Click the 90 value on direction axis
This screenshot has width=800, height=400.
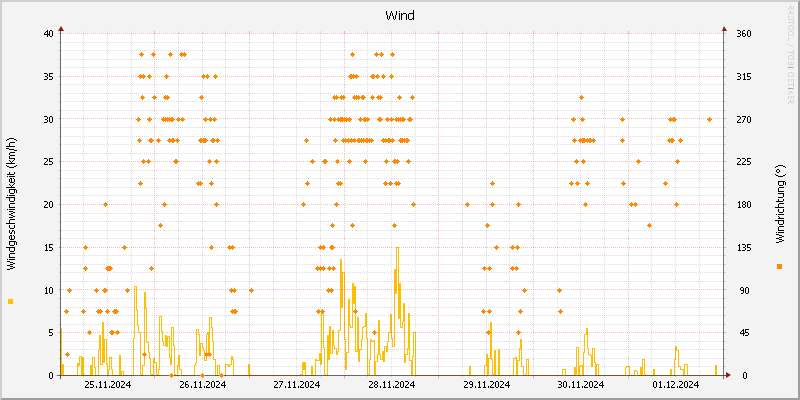(x=743, y=290)
